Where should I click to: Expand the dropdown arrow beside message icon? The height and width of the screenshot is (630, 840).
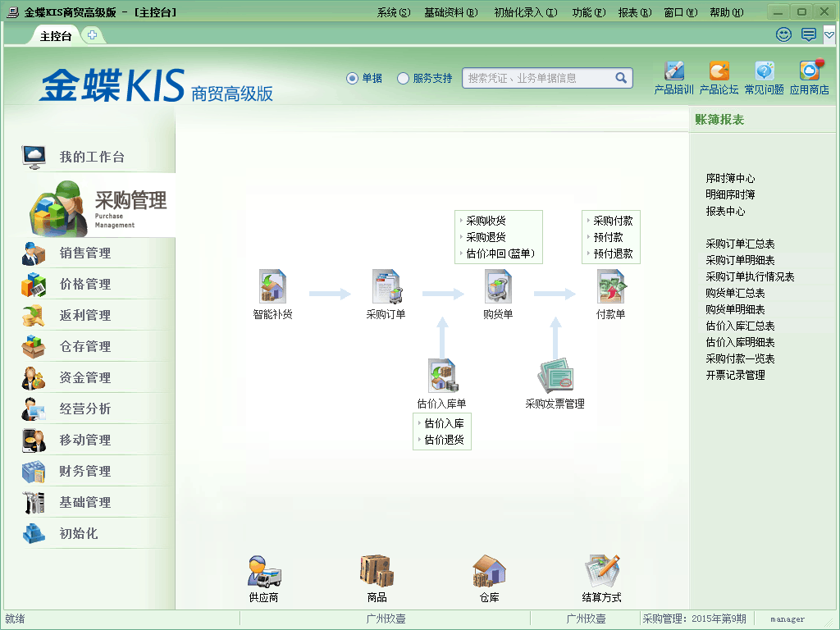point(829,35)
